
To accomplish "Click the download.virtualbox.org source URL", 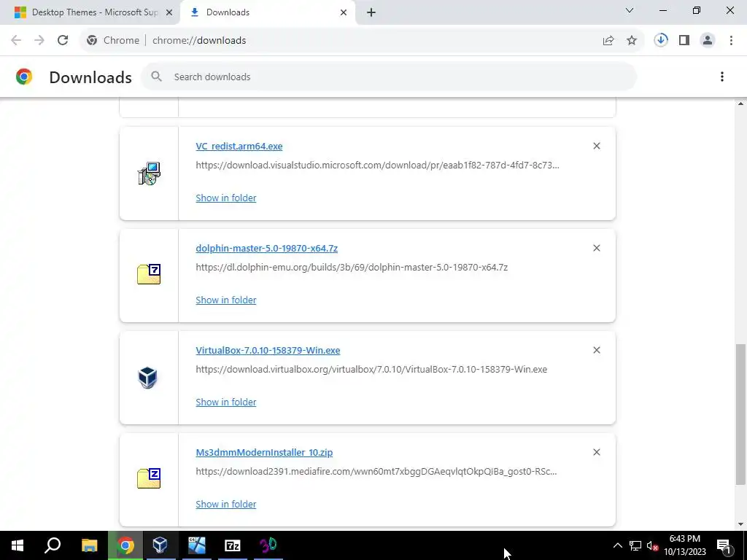I will pyautogui.click(x=371, y=370).
